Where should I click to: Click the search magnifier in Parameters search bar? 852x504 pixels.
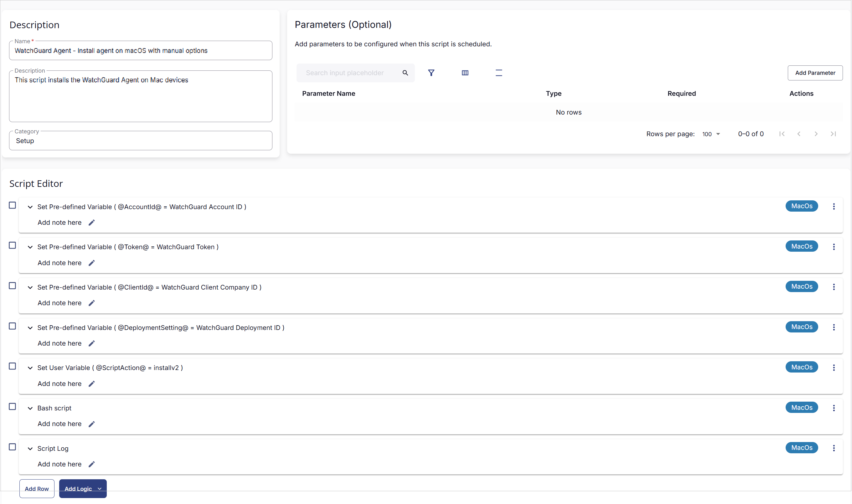405,73
